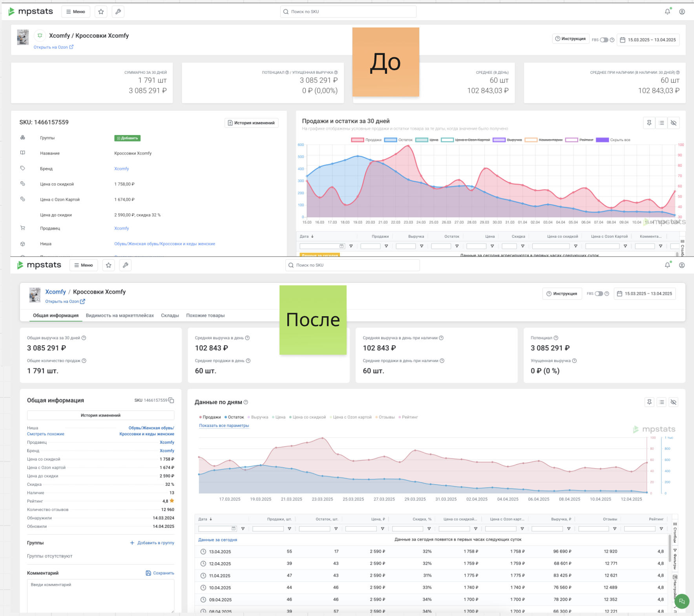Viewport: 694px width, 616px height.
Task: Sort lower table by 'Дата' column header
Action: [205, 519]
